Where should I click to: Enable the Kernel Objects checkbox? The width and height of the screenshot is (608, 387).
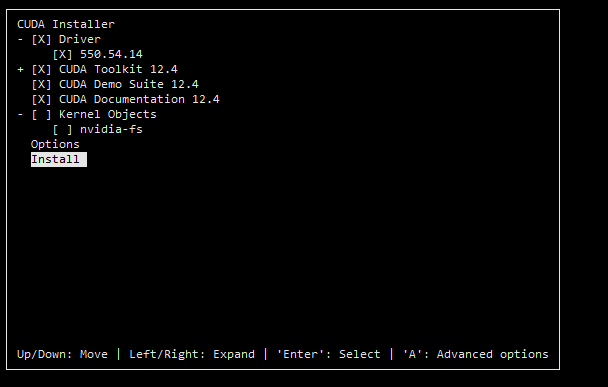[x=41, y=114]
